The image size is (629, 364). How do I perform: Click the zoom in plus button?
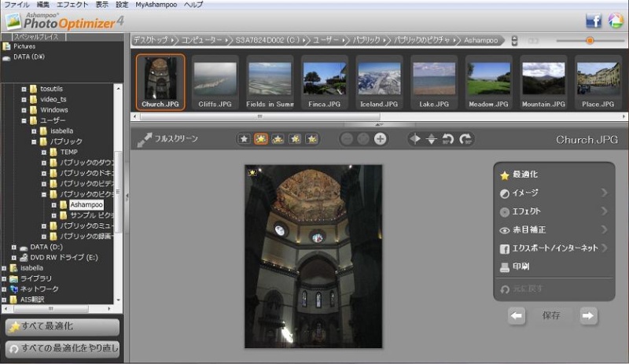coord(381,139)
